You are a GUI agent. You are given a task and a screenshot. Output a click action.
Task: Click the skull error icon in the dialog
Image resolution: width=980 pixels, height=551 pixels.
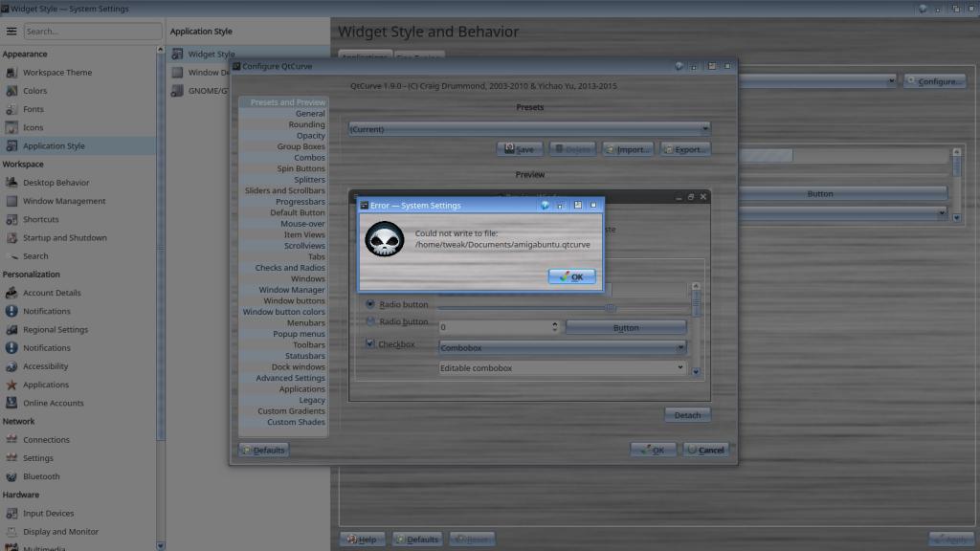pos(384,239)
